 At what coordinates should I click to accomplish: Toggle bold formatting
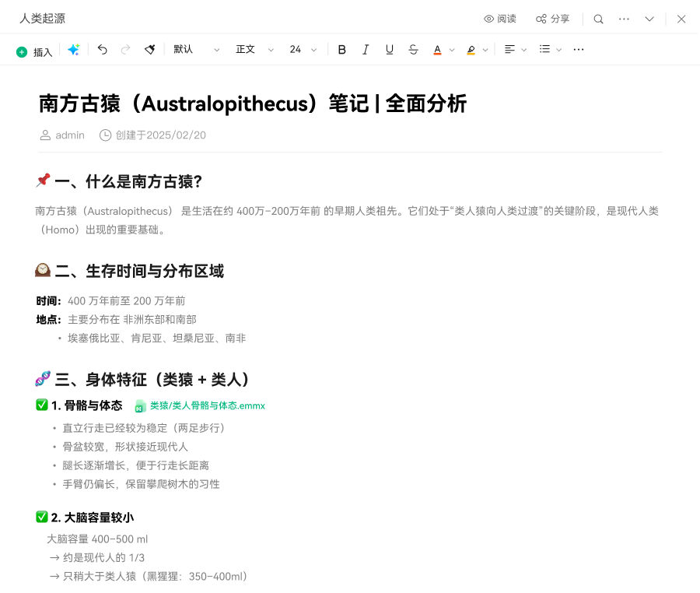[x=341, y=50]
